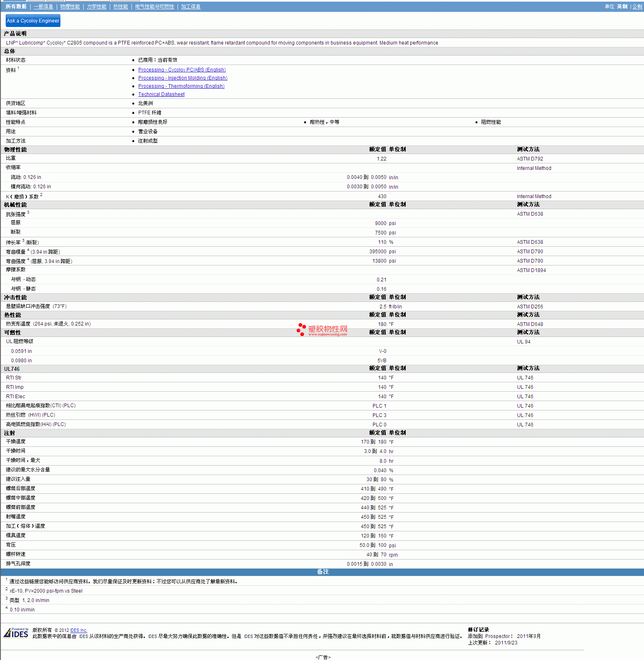Image resolution: width=644 pixels, height=660 pixels.
Task: Click the 耐热性，中等 feature text
Action: (324, 122)
